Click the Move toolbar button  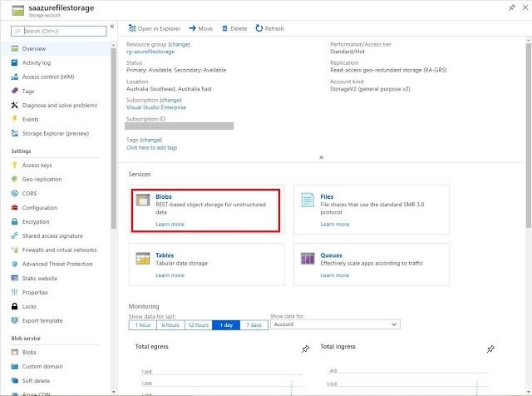pos(200,28)
